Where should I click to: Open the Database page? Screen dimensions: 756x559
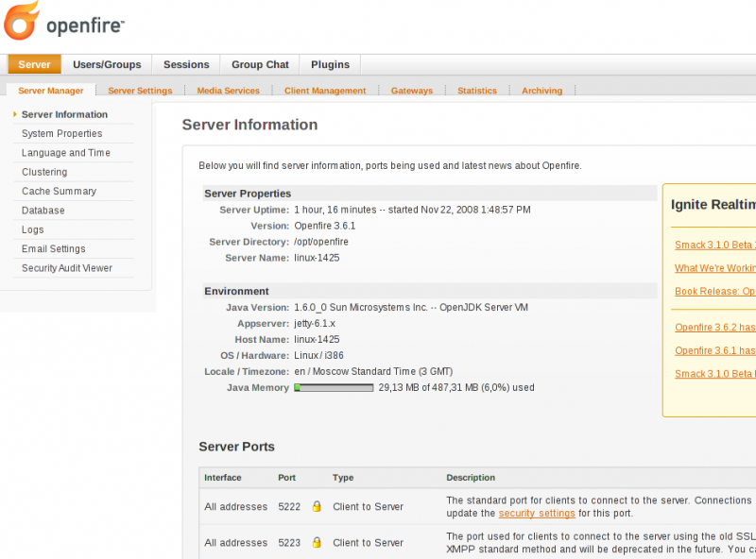43,211
